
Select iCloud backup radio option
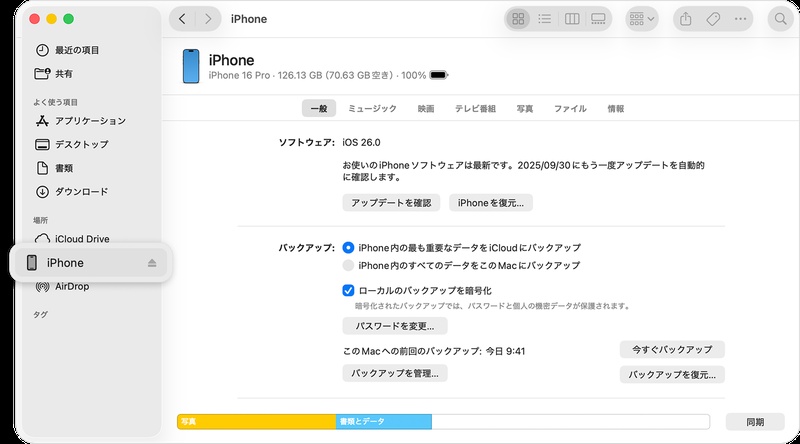coord(348,248)
